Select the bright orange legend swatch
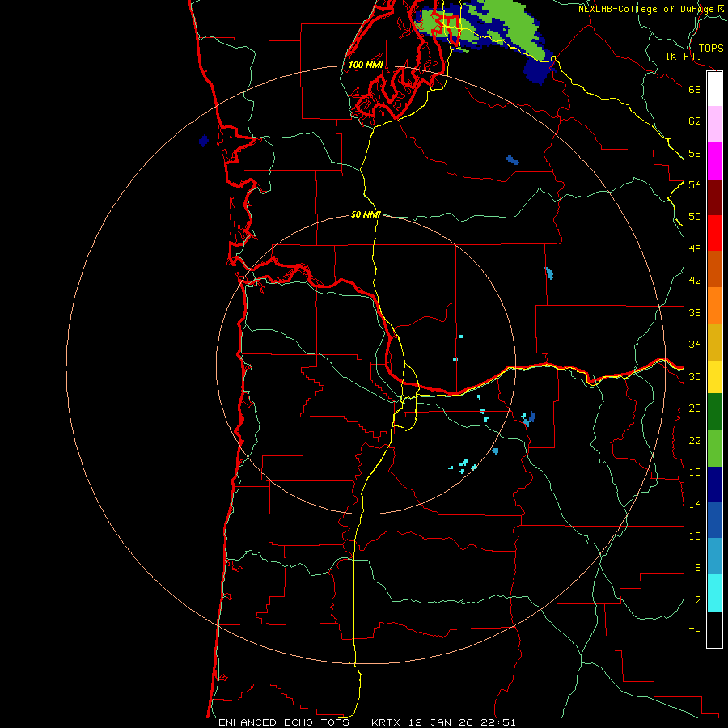This screenshot has height=728, width=728. [714, 306]
